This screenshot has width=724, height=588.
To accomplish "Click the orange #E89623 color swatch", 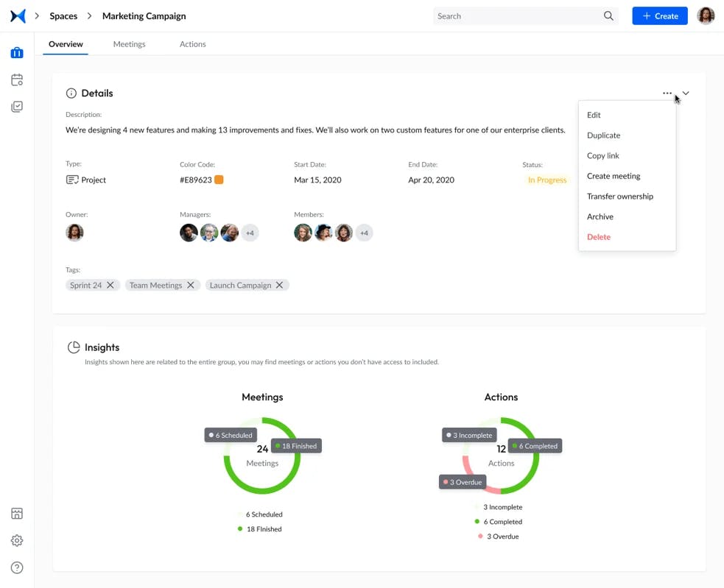I will pyautogui.click(x=219, y=180).
